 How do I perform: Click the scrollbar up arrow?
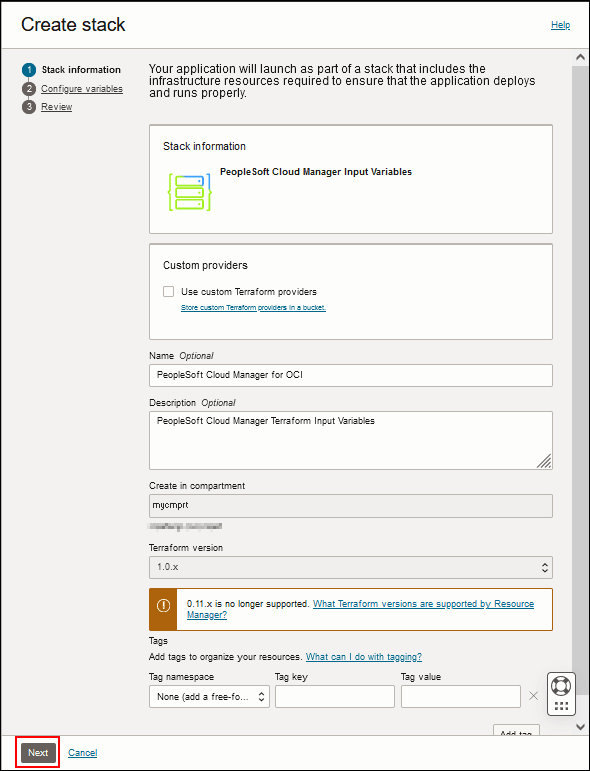[x=580, y=57]
